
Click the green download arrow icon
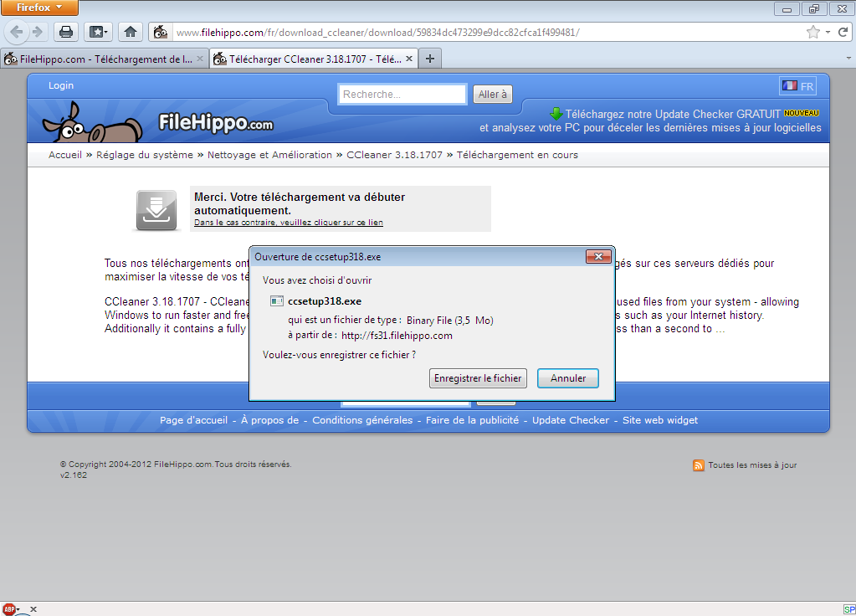click(x=556, y=114)
